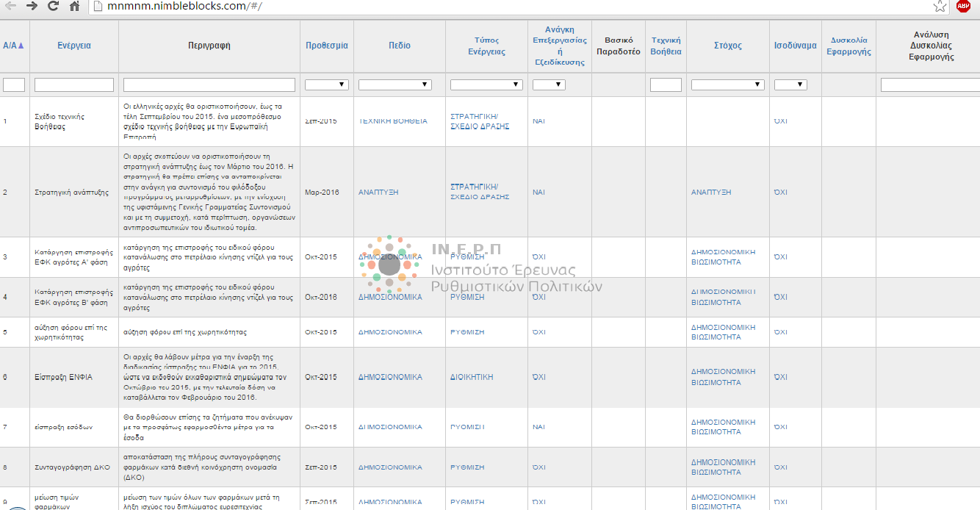
Task: Click the Ενέργεια filter input field
Action: [74, 85]
